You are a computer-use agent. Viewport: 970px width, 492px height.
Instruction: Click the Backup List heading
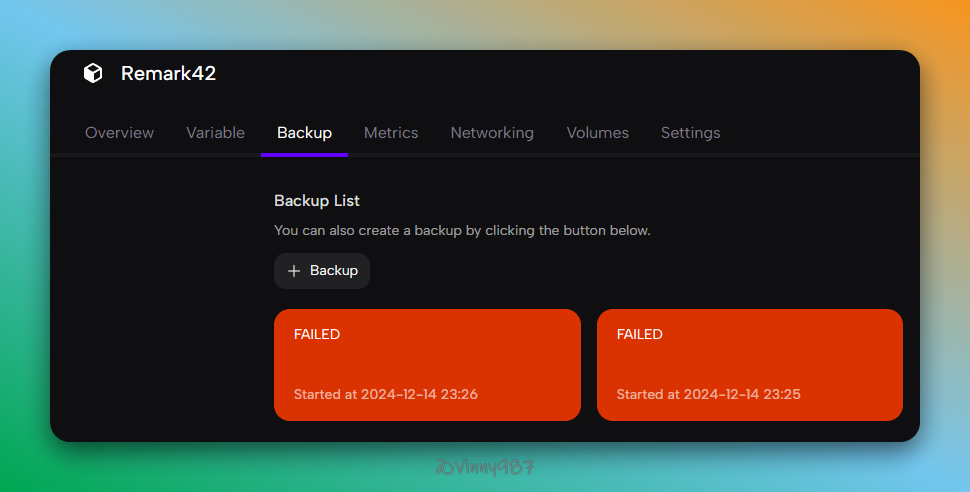click(x=317, y=201)
